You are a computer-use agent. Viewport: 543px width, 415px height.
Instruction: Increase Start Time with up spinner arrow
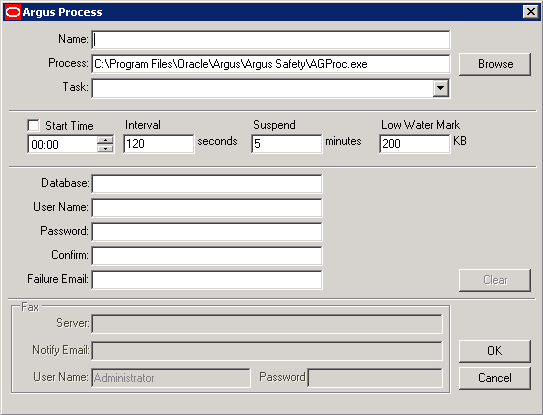pyautogui.click(x=105, y=140)
